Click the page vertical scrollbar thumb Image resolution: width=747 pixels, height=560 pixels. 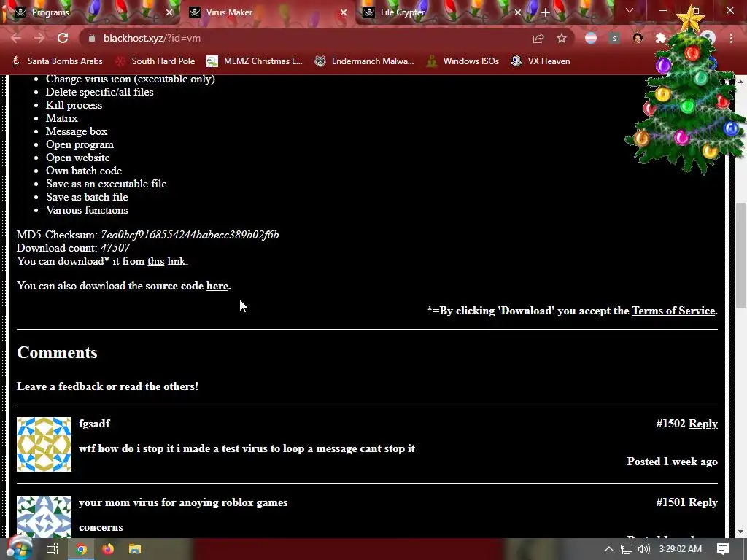pos(740,255)
